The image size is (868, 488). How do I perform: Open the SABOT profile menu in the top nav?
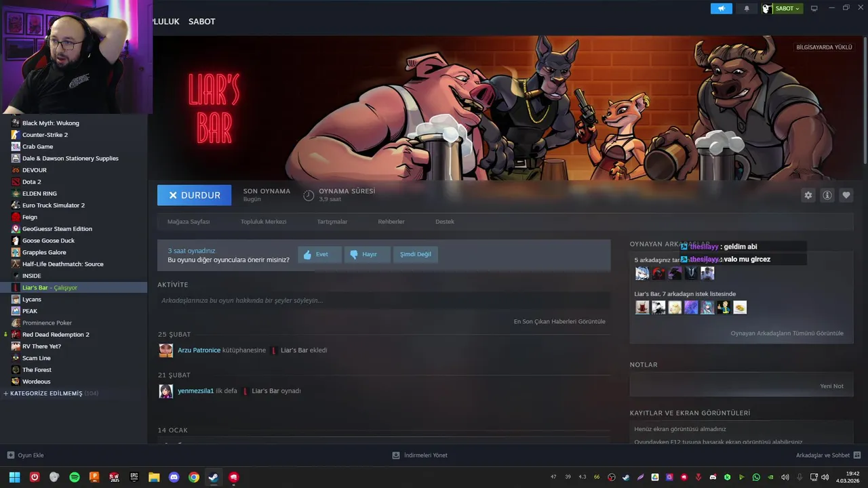click(x=201, y=22)
